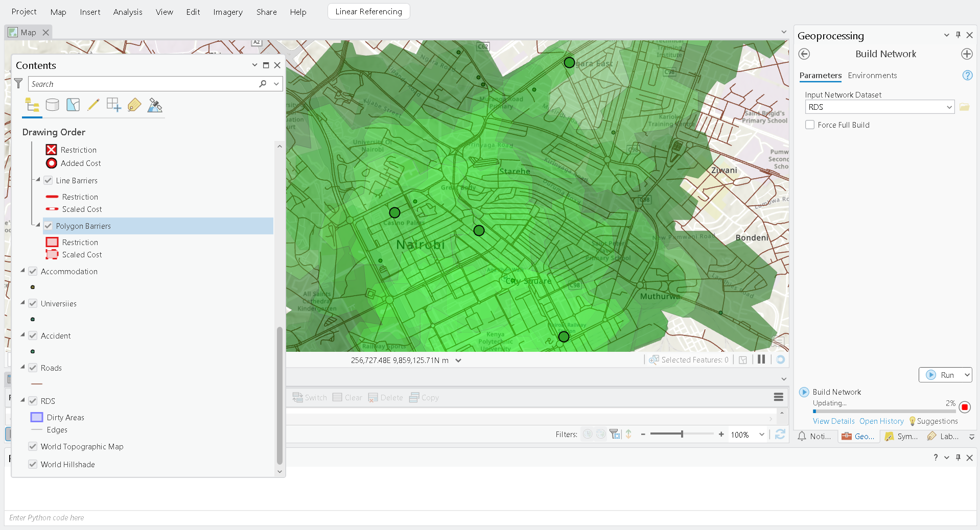Open table zoom percentage dropdown
Image resolution: width=980 pixels, height=530 pixels.
coord(762,435)
